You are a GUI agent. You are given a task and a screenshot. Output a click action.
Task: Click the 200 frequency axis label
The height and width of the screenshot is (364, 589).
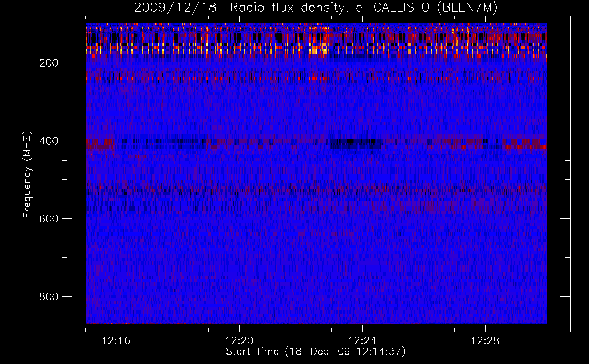49,63
